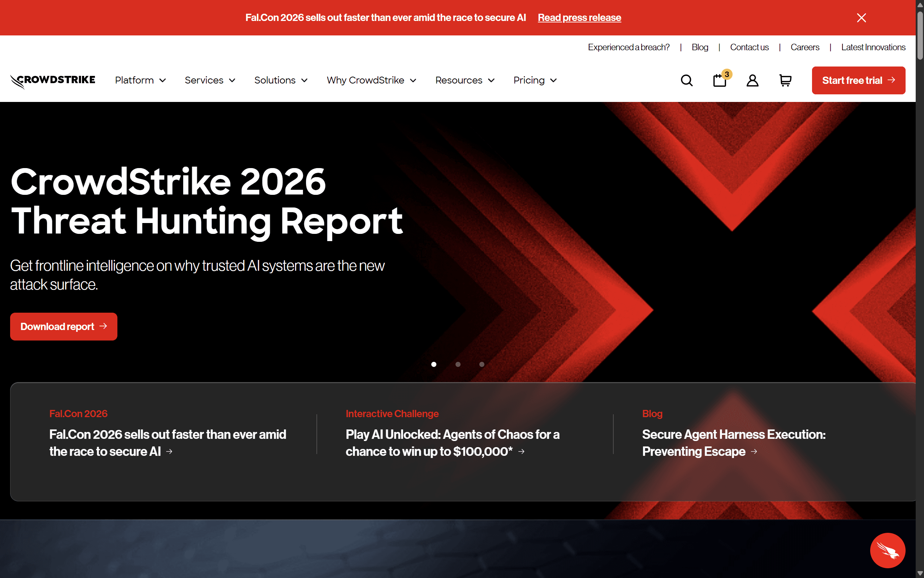Click the 'Interactive Challenge' category label

pos(392,414)
